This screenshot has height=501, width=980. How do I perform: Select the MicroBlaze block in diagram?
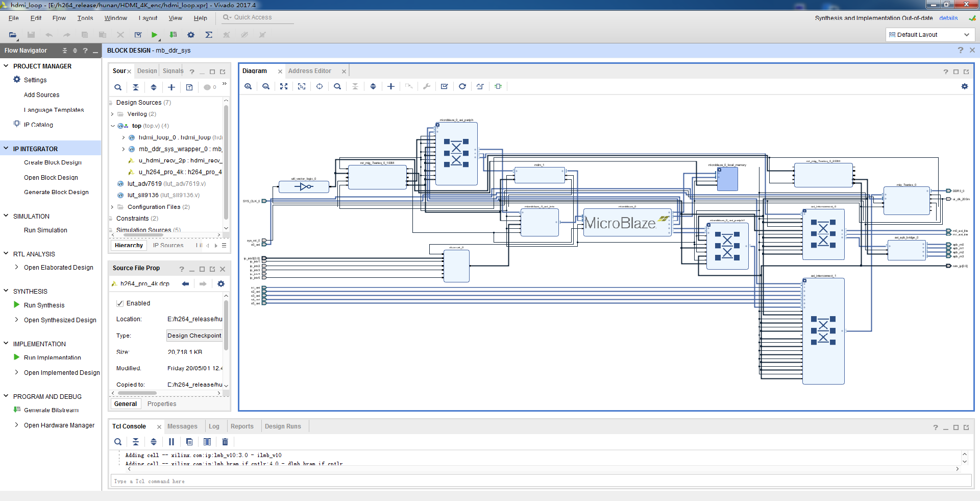tap(627, 222)
